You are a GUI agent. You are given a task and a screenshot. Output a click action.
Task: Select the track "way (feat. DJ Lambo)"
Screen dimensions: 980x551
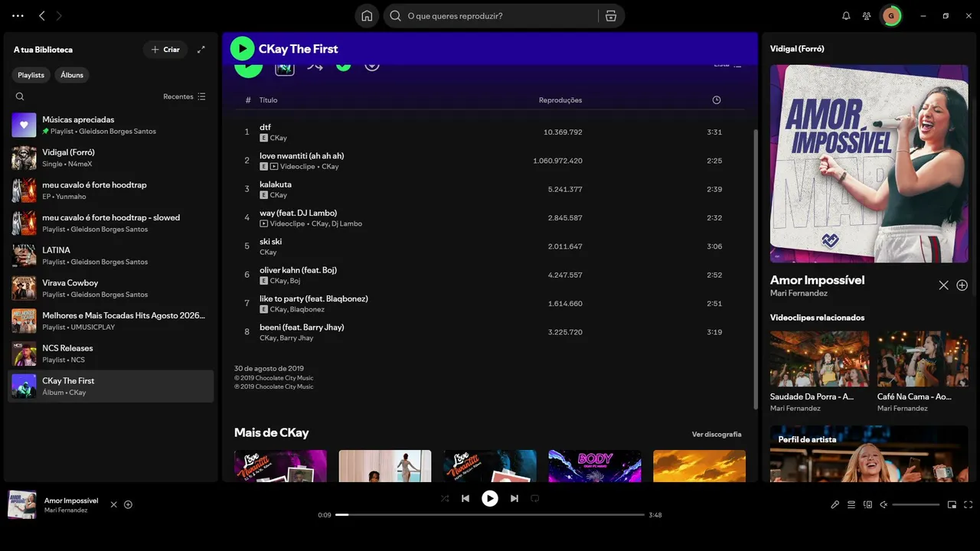click(488, 218)
